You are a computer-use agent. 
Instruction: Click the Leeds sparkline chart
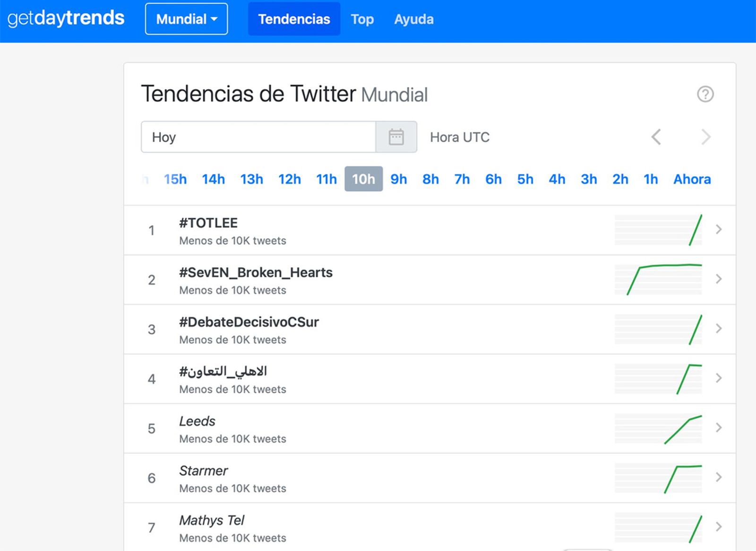click(658, 429)
